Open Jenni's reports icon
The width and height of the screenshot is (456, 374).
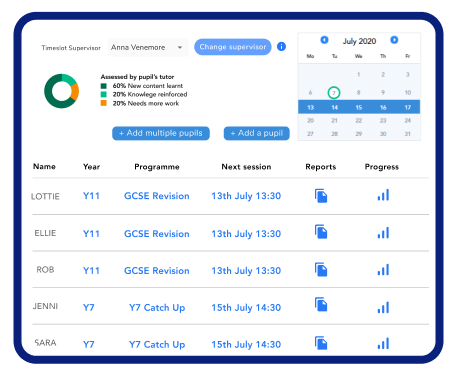(x=321, y=304)
